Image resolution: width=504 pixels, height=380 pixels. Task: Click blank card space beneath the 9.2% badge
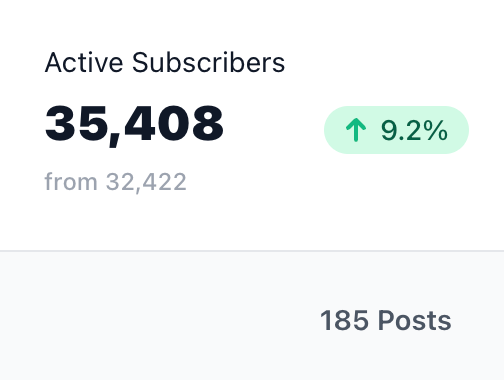tap(396, 200)
